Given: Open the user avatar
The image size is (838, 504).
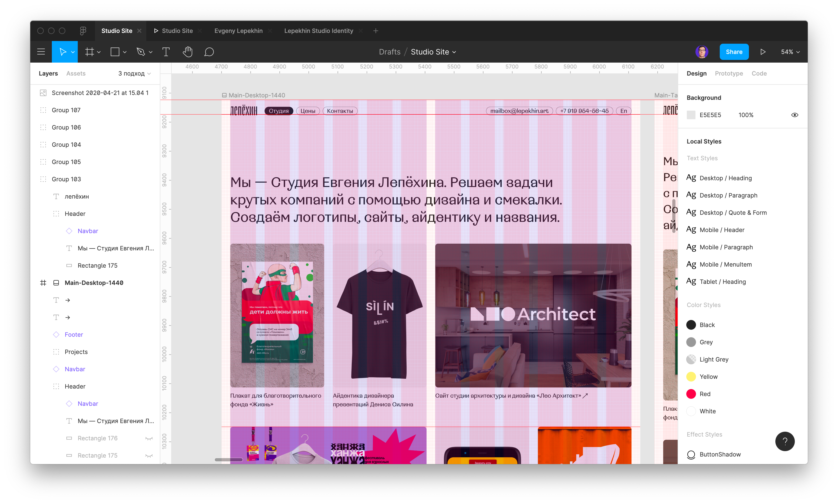Looking at the screenshot, I should click(x=702, y=52).
